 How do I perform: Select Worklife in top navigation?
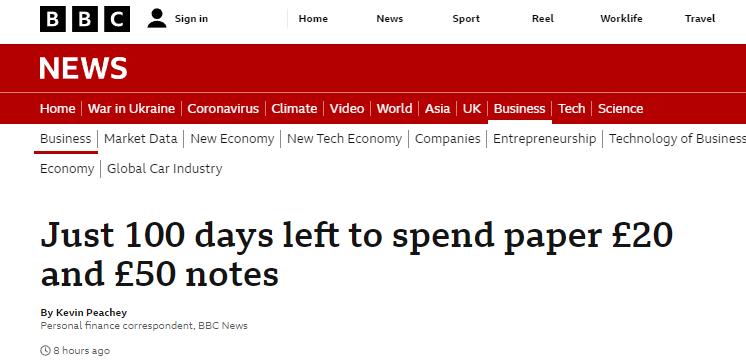pyautogui.click(x=621, y=19)
